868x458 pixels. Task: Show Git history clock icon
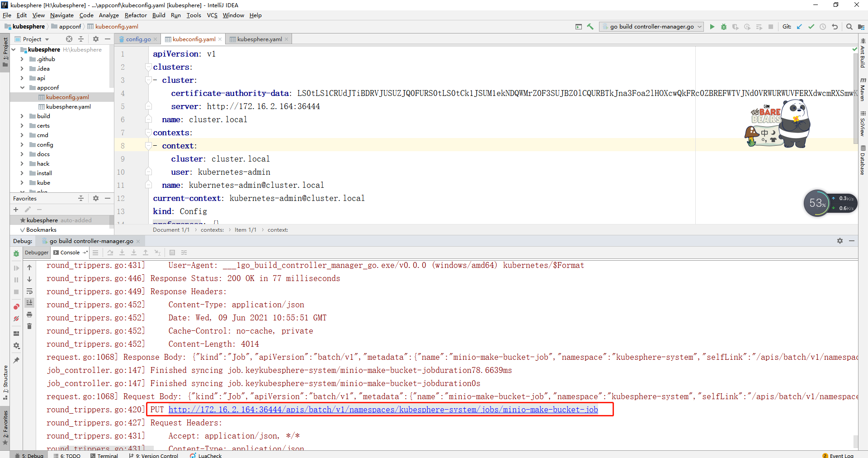click(823, 27)
